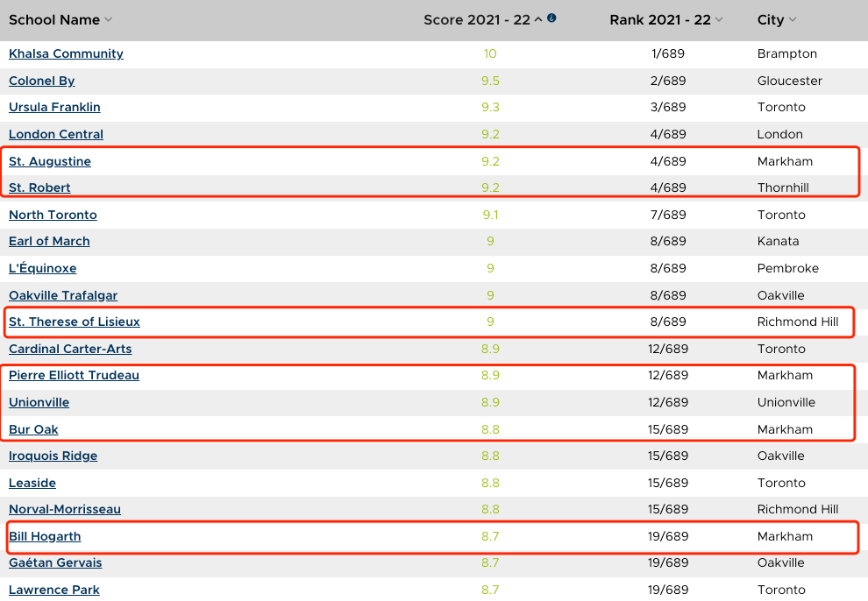Viewport: 868px width, 601px height.
Task: Select score 9.5 for Colonel By
Action: [490, 81]
